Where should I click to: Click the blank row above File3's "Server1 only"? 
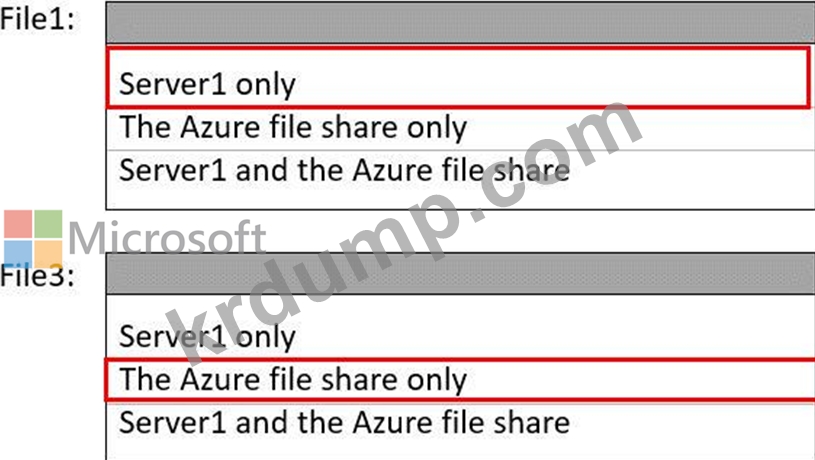point(460,307)
